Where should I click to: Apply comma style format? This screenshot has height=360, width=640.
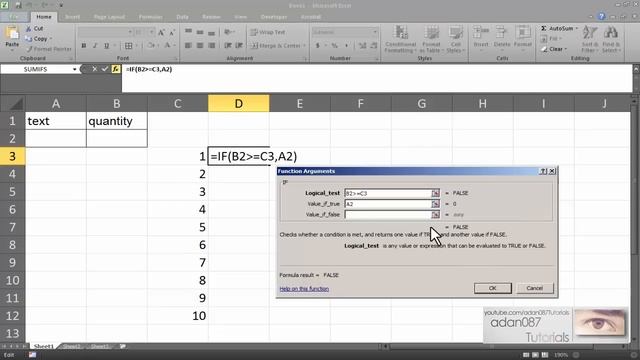pyautogui.click(x=347, y=46)
